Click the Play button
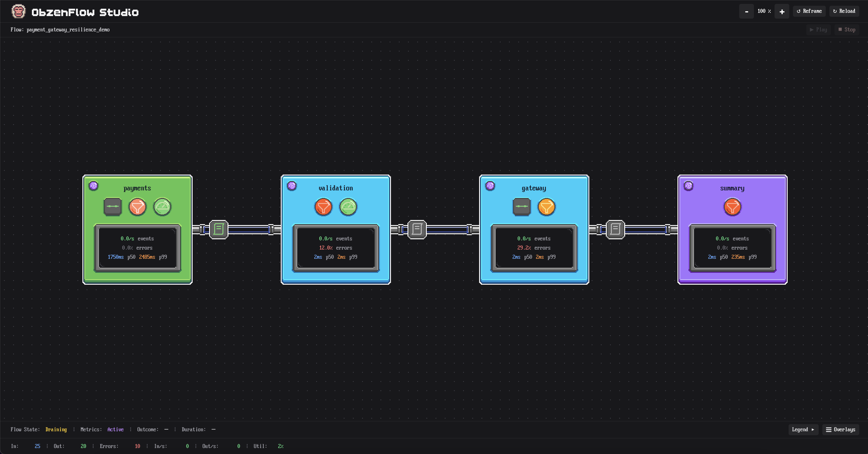868x454 pixels. 818,30
